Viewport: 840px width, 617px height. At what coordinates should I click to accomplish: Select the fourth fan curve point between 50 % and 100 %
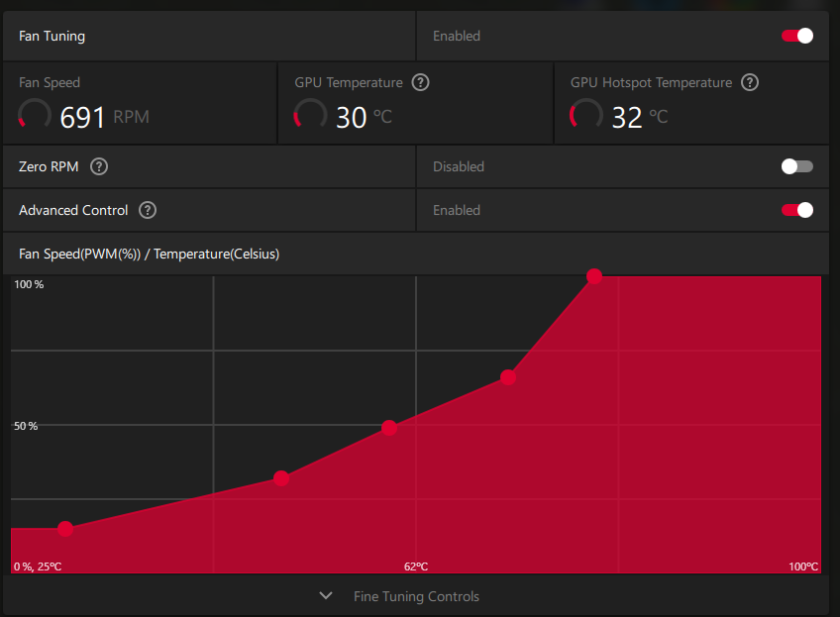pos(508,377)
